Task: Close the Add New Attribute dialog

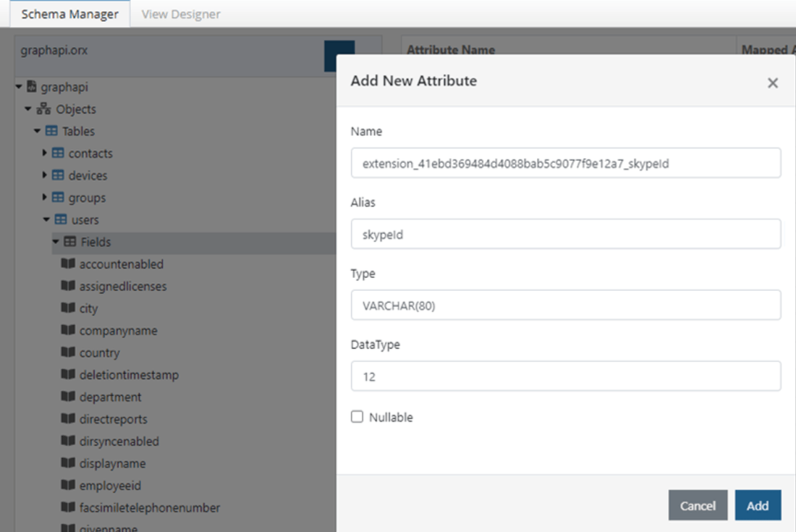Action: 773,83
